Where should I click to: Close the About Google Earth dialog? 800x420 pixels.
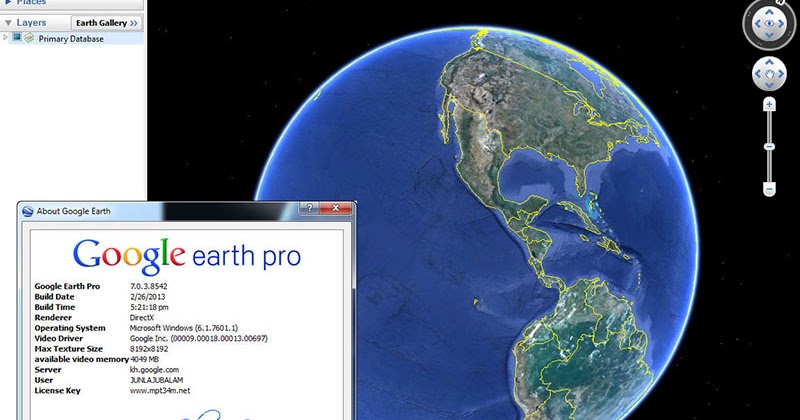click(336, 208)
